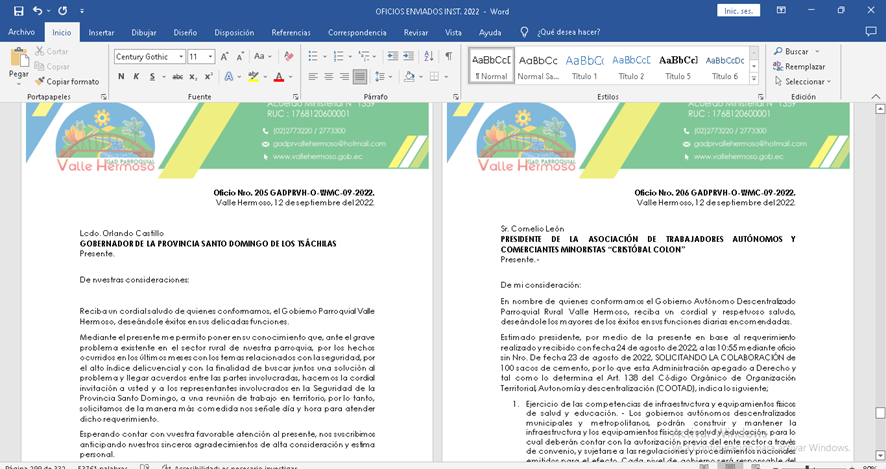Open the Insertar ribbon tab
This screenshot has height=469, width=886.
[x=101, y=32]
